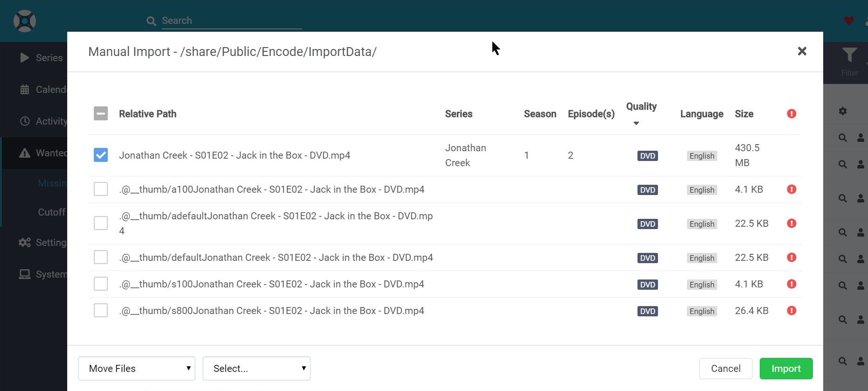This screenshot has width=868, height=391.
Task: Open Activity in the sidebar
Action: (x=50, y=121)
